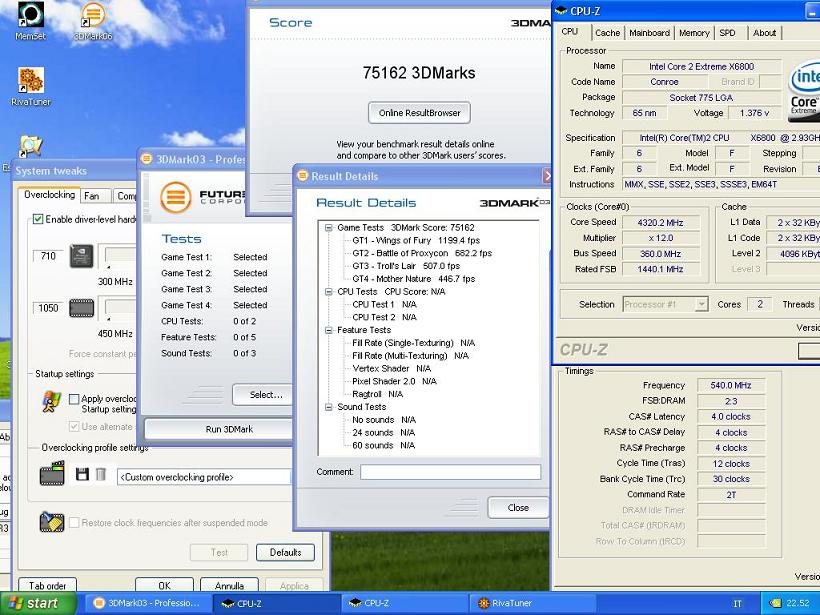Click the memory clock value field 1050

pyautogui.click(x=48, y=308)
